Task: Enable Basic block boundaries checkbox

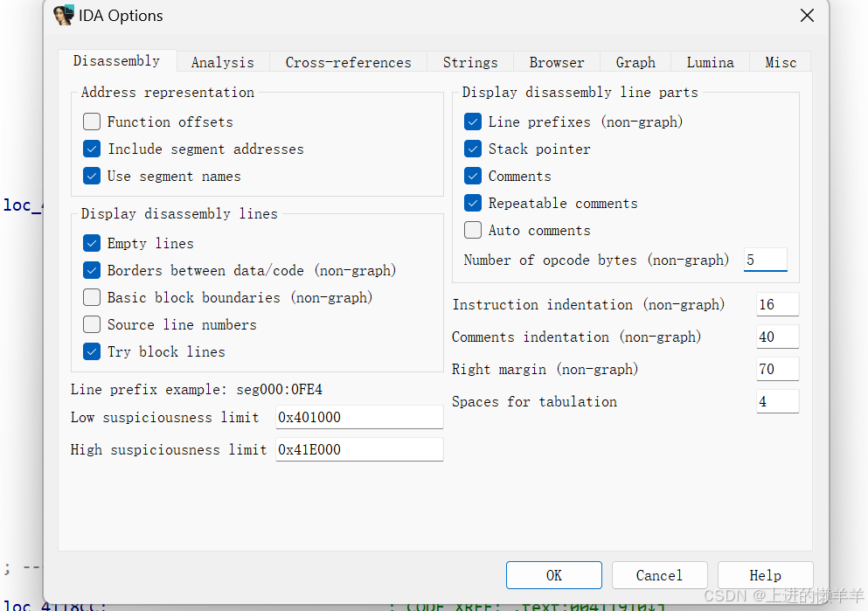Action: (x=91, y=297)
